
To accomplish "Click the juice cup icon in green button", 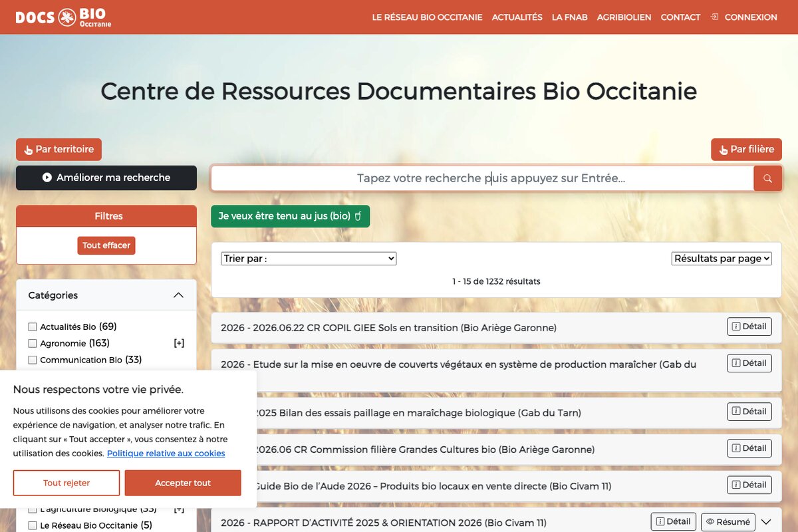I will coord(358,216).
